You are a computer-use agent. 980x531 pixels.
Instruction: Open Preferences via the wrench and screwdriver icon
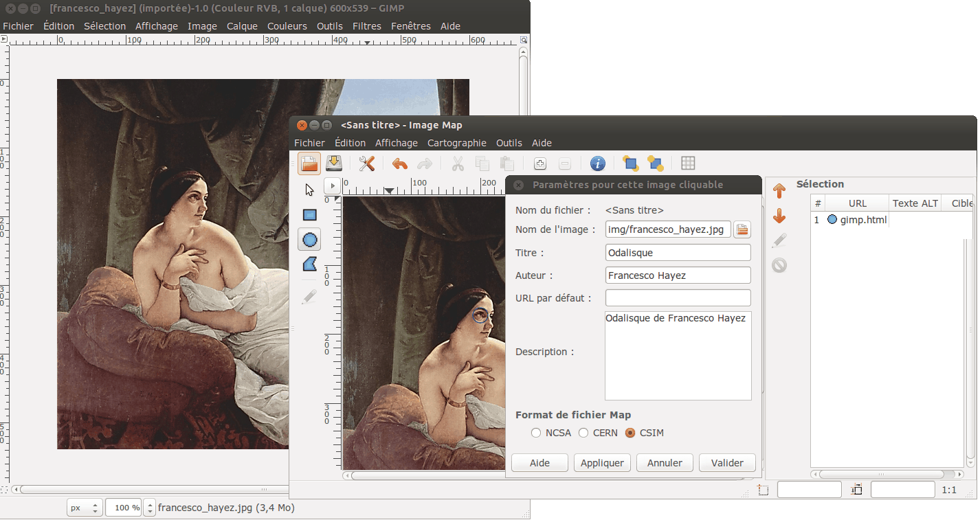[x=367, y=163]
